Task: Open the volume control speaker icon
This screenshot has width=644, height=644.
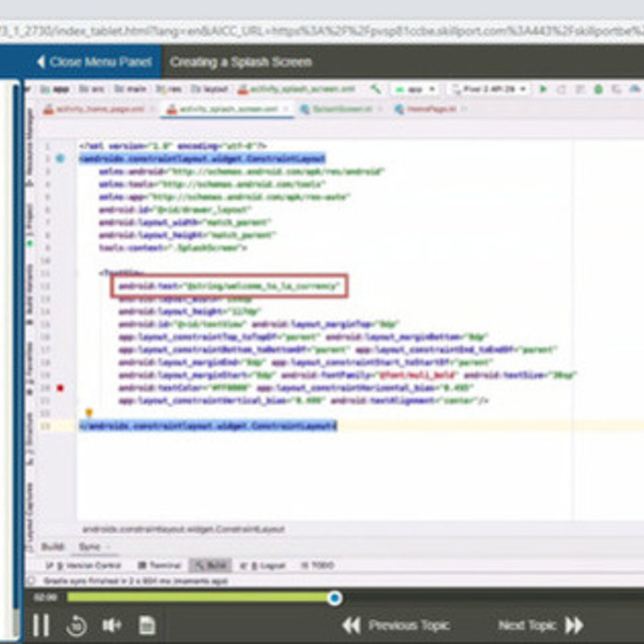Action: pyautogui.click(x=111, y=625)
